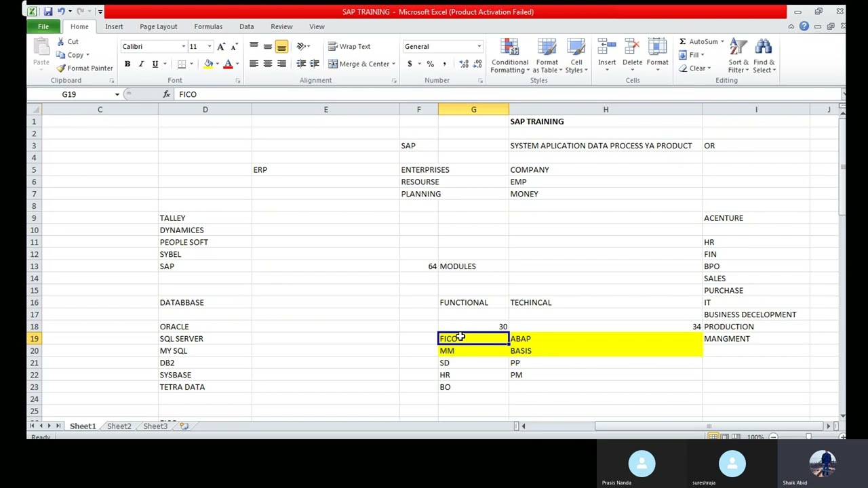Click the Undo arrow icon
This screenshot has width=868, height=488.
61,12
